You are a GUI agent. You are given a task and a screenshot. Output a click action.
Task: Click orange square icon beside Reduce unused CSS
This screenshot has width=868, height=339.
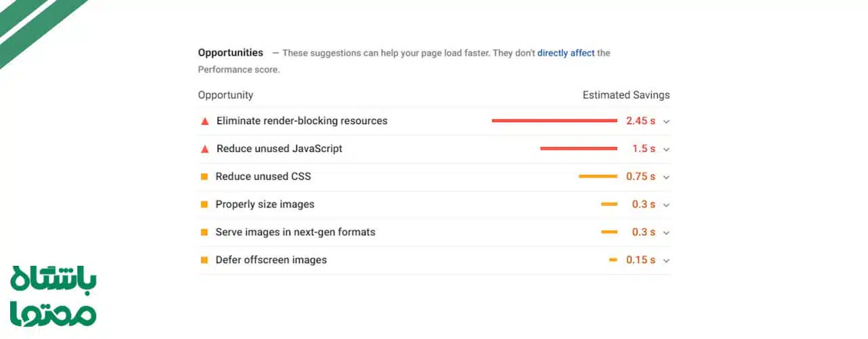[x=204, y=177]
